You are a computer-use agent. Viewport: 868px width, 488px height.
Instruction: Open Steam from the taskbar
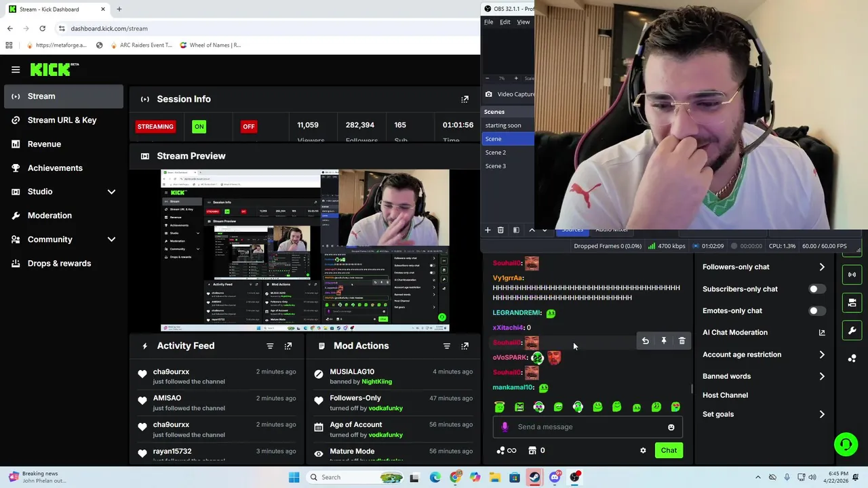point(534,477)
